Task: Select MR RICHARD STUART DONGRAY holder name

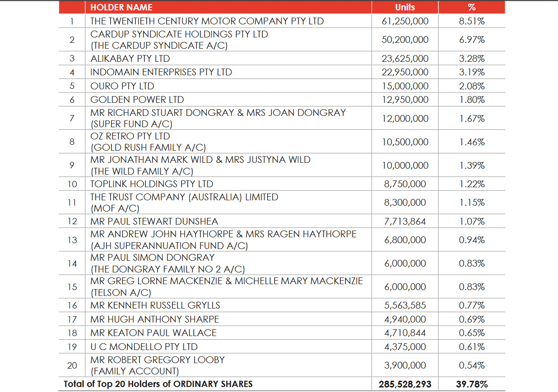Action: coord(218,113)
